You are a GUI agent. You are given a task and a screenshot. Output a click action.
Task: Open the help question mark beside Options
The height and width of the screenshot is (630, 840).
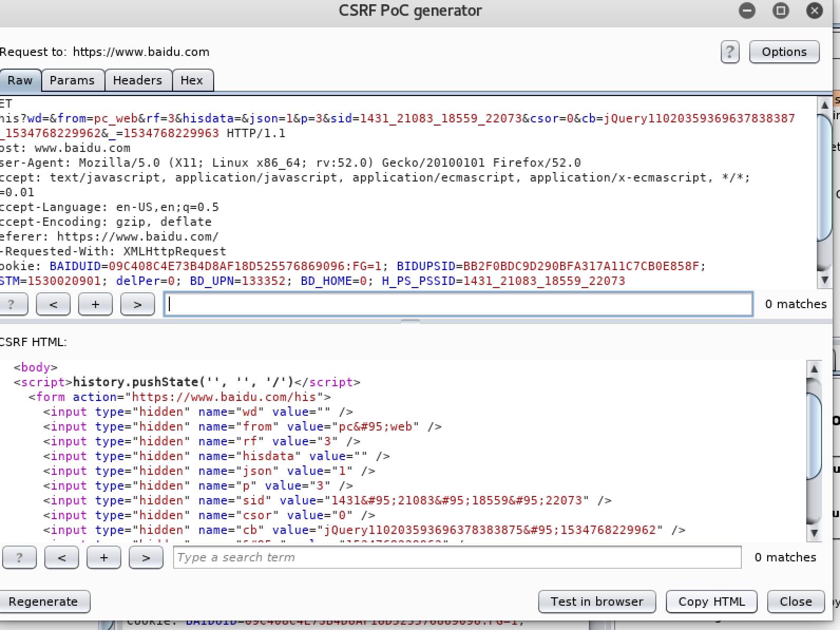click(730, 52)
